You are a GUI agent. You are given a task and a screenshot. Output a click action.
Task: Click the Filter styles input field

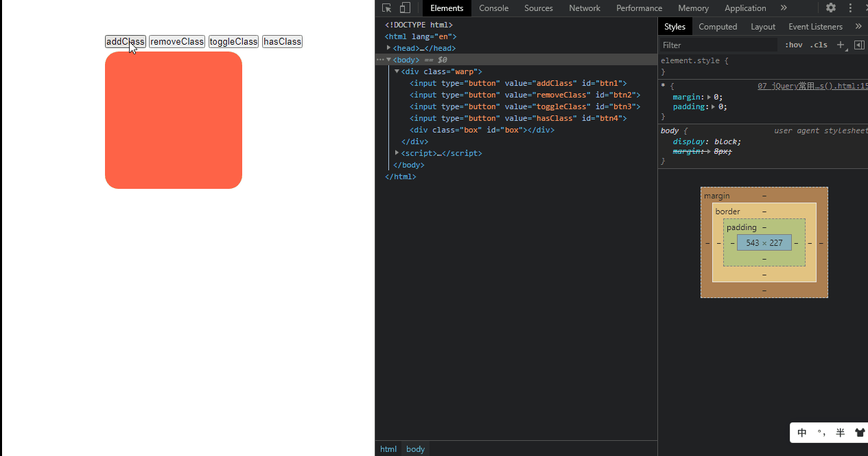tap(718, 45)
